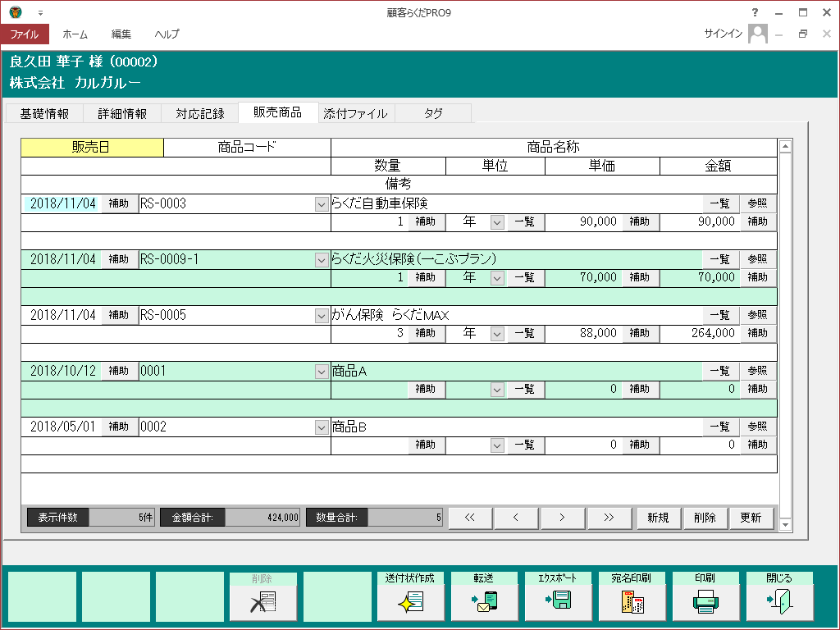This screenshot has width=840, height=630.
Task: Click the 閉じる door exit icon
Action: click(x=779, y=601)
